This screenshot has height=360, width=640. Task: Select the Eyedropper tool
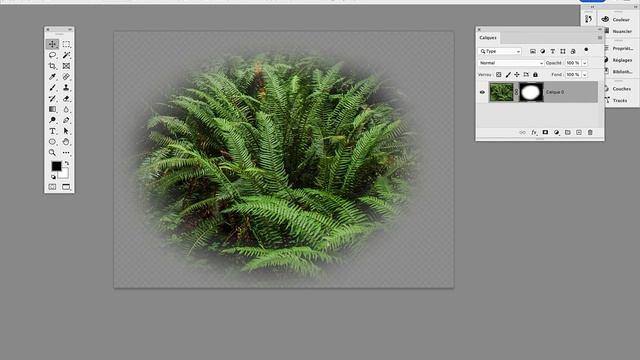pyautogui.click(x=52, y=77)
